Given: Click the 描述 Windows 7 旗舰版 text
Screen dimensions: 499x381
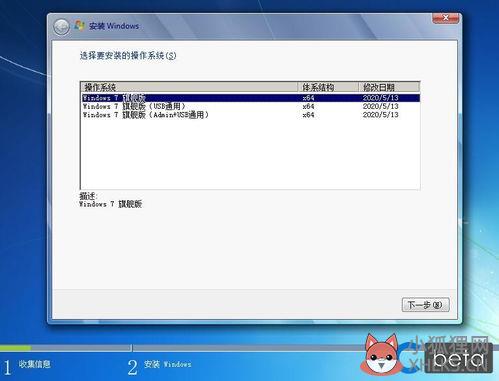Looking at the screenshot, I should 111,200.
